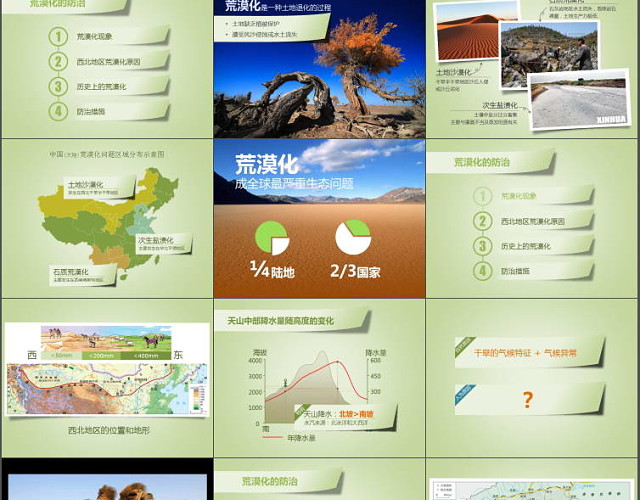Click the camels and horse landscape illustration
This screenshot has height=500, width=640.
pyautogui.click(x=106, y=339)
